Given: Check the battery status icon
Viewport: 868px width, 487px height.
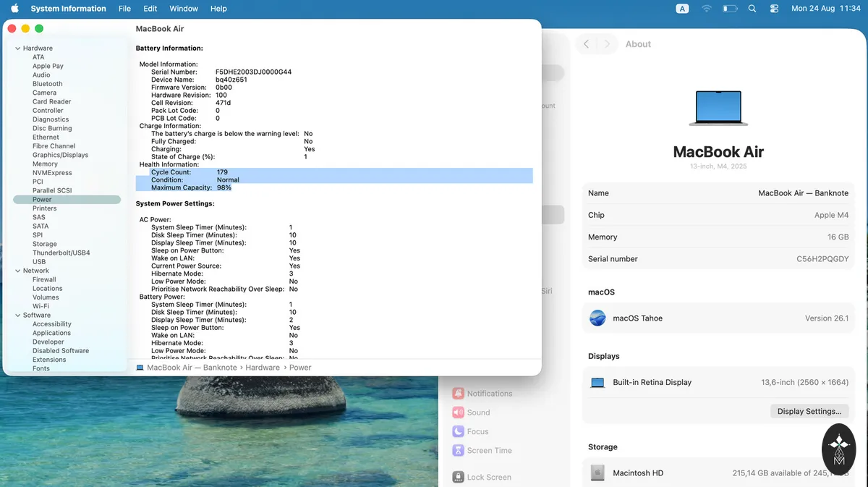Looking at the screenshot, I should pos(730,9).
